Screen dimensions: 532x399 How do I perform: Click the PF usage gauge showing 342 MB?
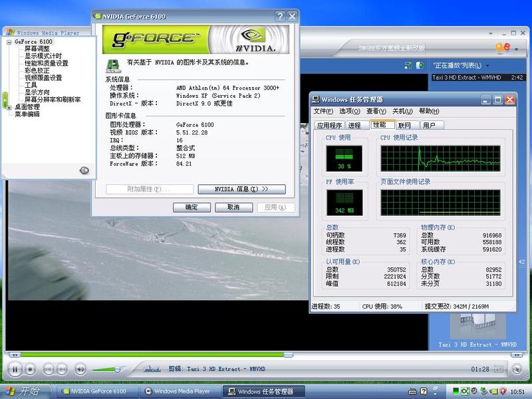click(x=344, y=203)
